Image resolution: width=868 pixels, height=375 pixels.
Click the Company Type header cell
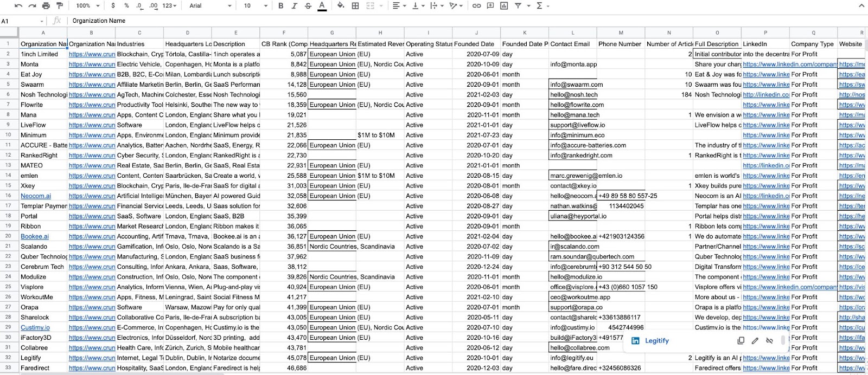point(813,44)
